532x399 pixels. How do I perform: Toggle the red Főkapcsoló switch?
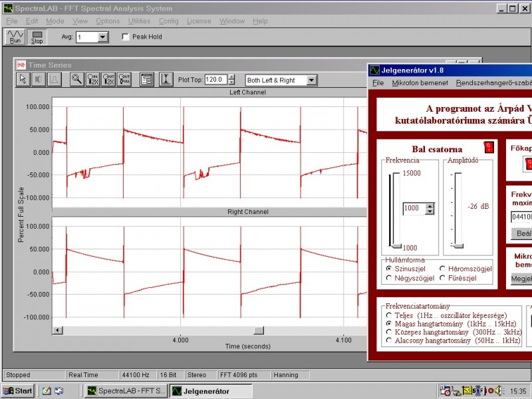529,164
